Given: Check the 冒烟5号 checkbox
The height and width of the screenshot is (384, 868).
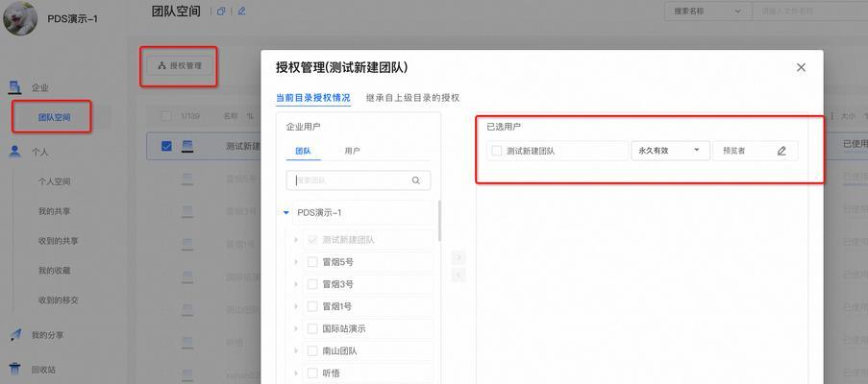Looking at the screenshot, I should (312, 262).
